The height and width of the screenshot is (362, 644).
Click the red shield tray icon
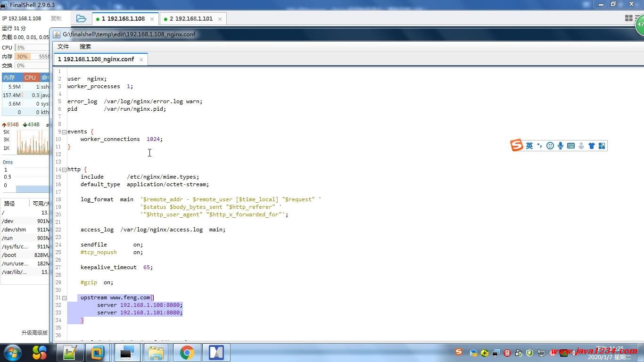[x=507, y=353]
